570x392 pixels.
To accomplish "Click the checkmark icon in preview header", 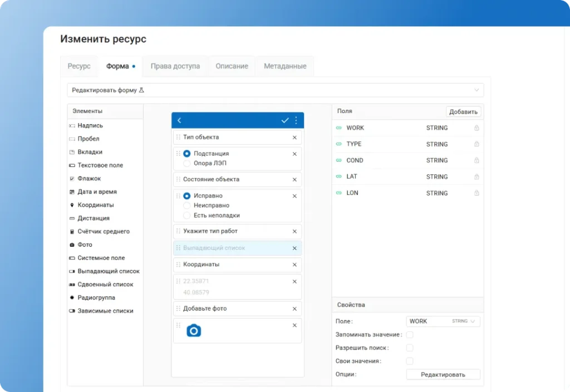I will click(x=285, y=120).
